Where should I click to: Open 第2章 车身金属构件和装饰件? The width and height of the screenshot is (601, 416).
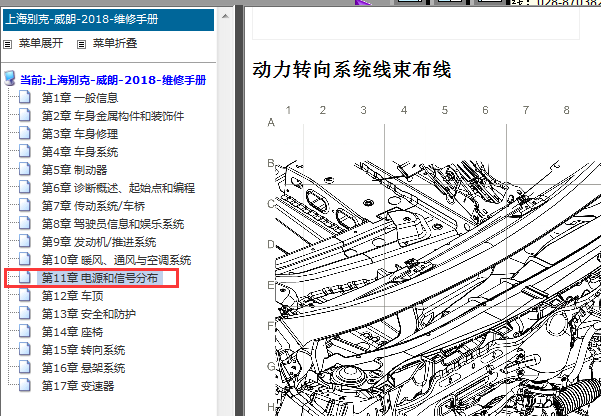[113, 116]
